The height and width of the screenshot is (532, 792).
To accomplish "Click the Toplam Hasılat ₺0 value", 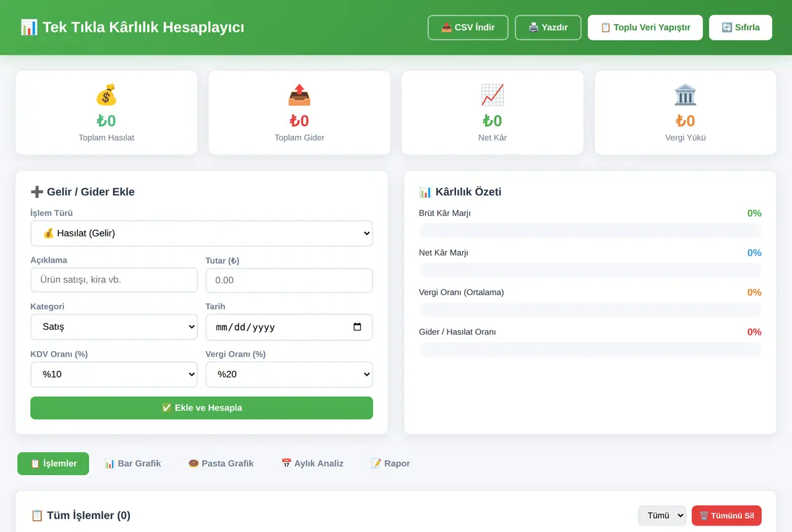I will pyautogui.click(x=106, y=121).
